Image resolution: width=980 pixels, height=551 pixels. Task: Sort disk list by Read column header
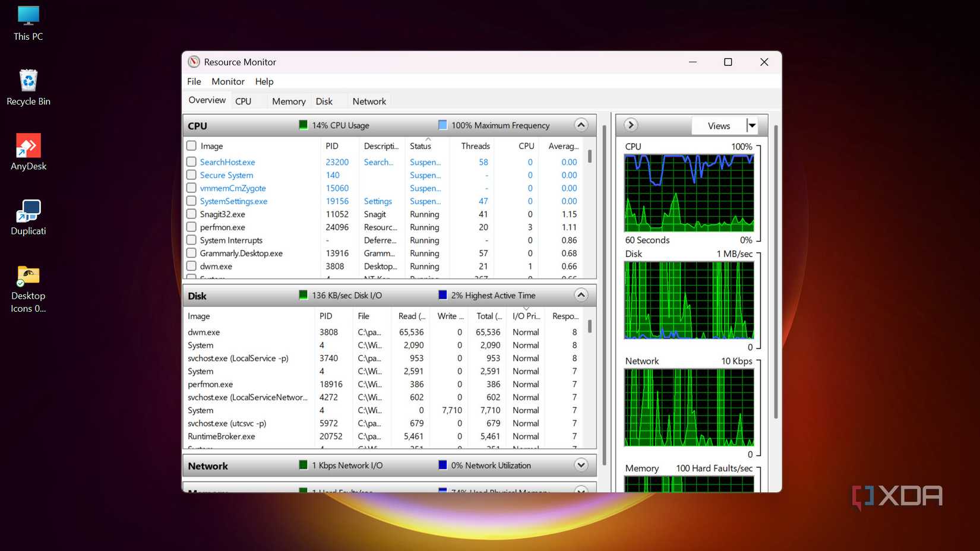411,316
